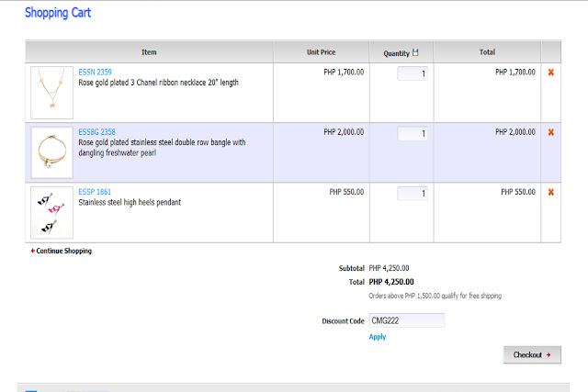Screen dimensions: 588x392
Task: Click the Discount Code text field
Action: (x=406, y=320)
